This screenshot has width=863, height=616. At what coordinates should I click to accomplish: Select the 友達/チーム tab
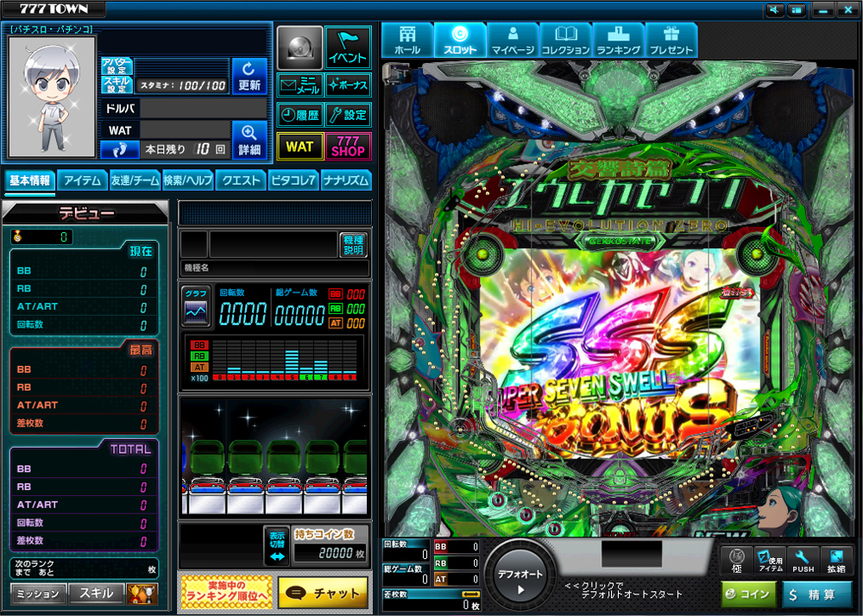tap(135, 180)
